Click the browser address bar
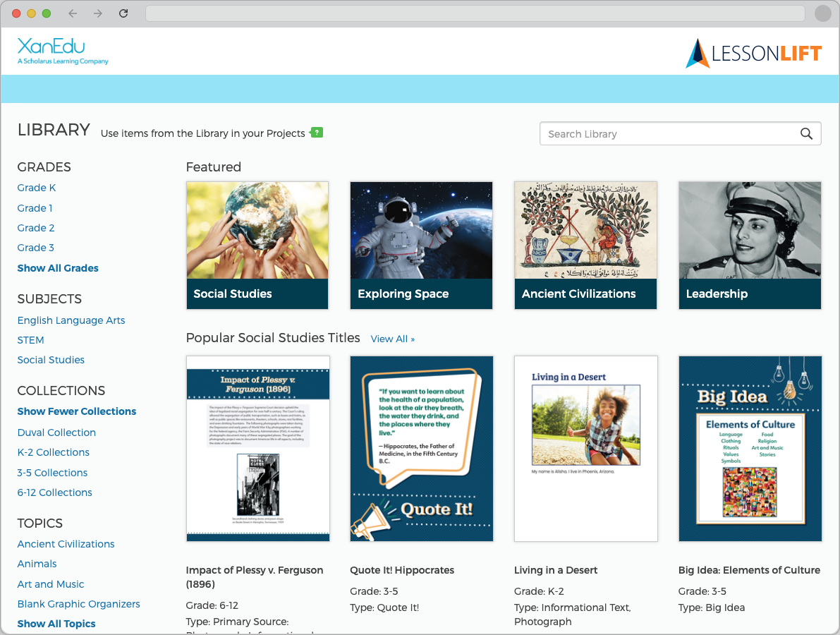 [474, 13]
